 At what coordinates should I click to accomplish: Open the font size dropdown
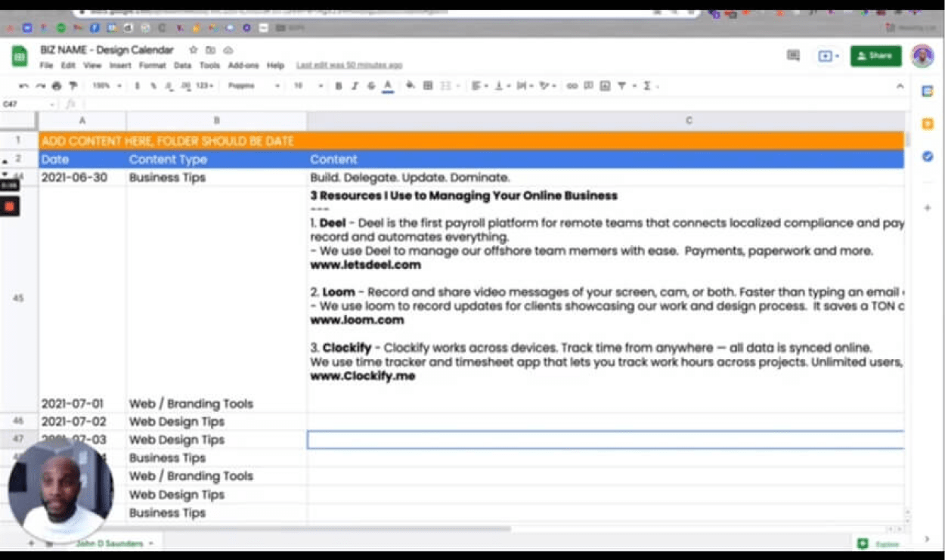[308, 86]
